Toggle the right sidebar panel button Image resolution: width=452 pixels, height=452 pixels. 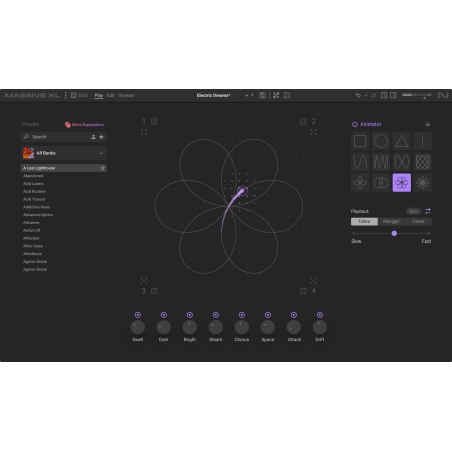393,95
